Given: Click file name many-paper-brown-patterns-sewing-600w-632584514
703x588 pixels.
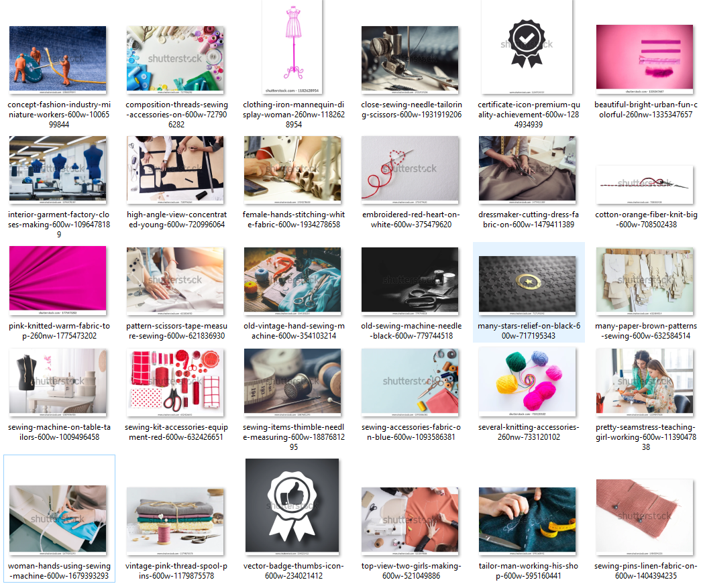Looking at the screenshot, I should point(645,331).
